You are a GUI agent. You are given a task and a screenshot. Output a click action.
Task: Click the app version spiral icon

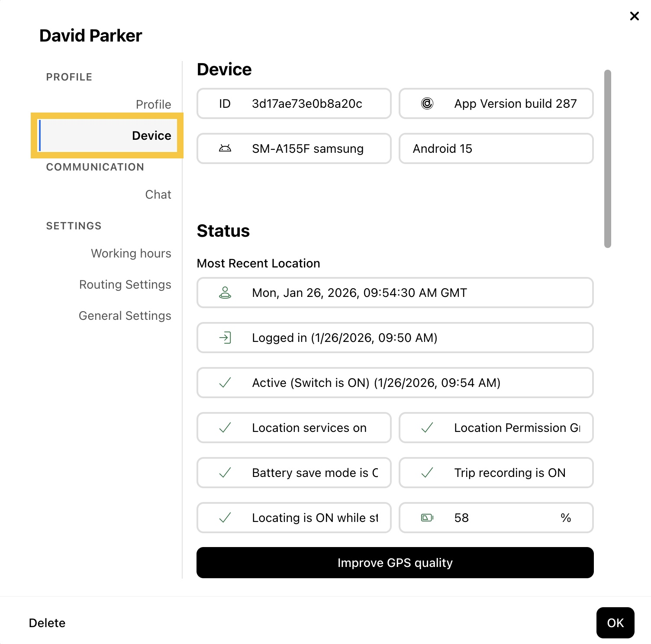point(427,103)
